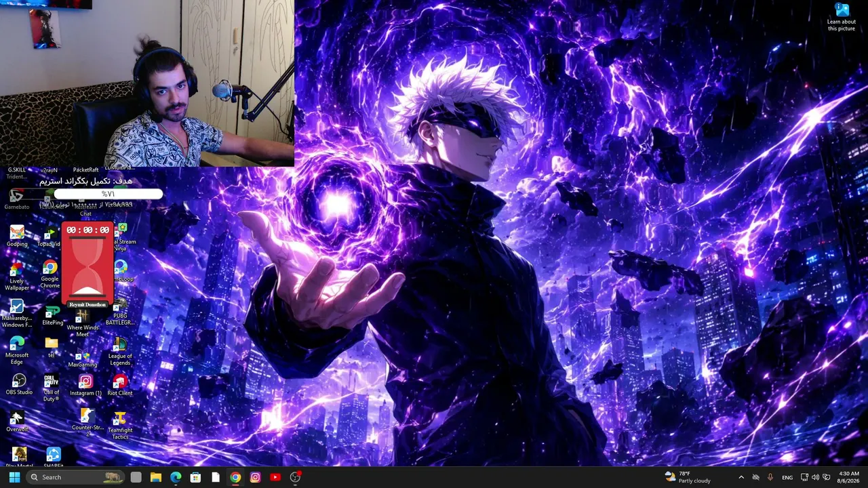Open Instagram from the taskbar

click(x=255, y=477)
